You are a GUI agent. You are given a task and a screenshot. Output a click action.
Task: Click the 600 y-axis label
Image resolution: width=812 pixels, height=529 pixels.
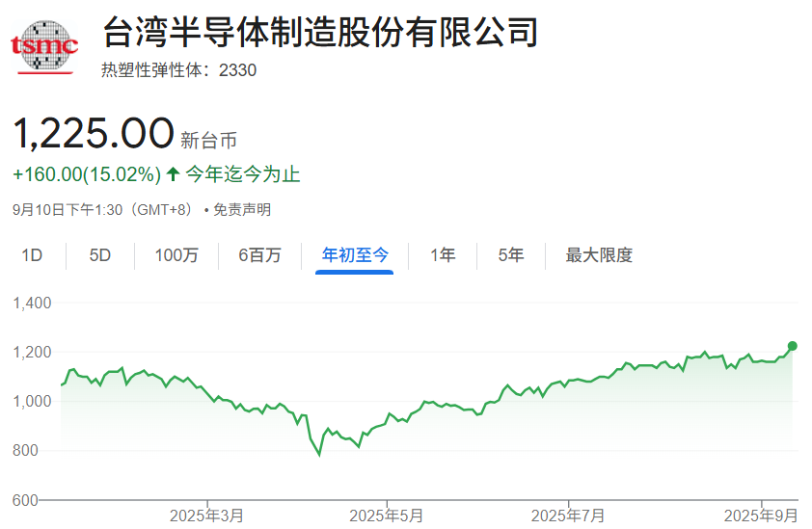pos(25,500)
